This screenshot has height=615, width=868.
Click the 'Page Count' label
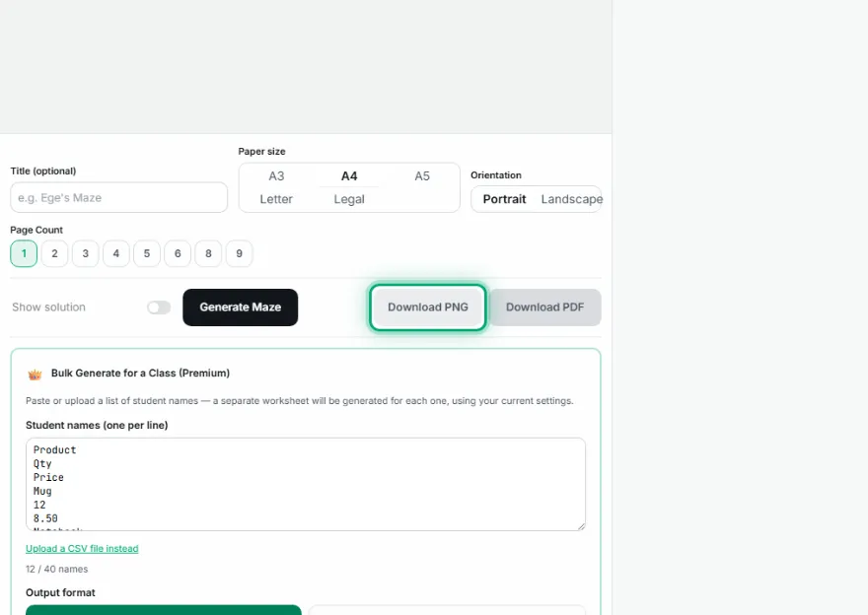pos(36,230)
